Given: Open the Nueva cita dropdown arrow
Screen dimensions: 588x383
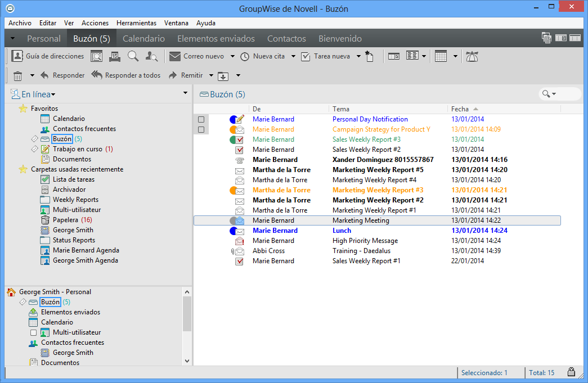Looking at the screenshot, I should click(293, 57).
